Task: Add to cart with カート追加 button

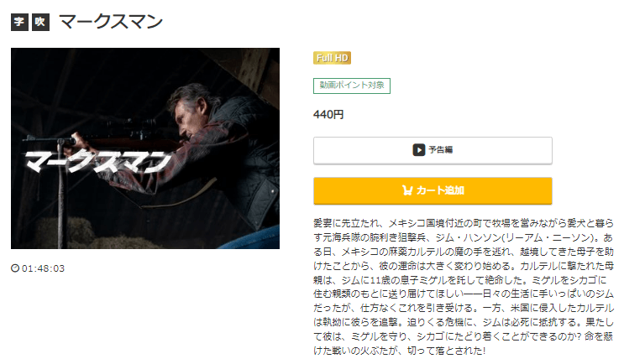Action: tap(433, 190)
